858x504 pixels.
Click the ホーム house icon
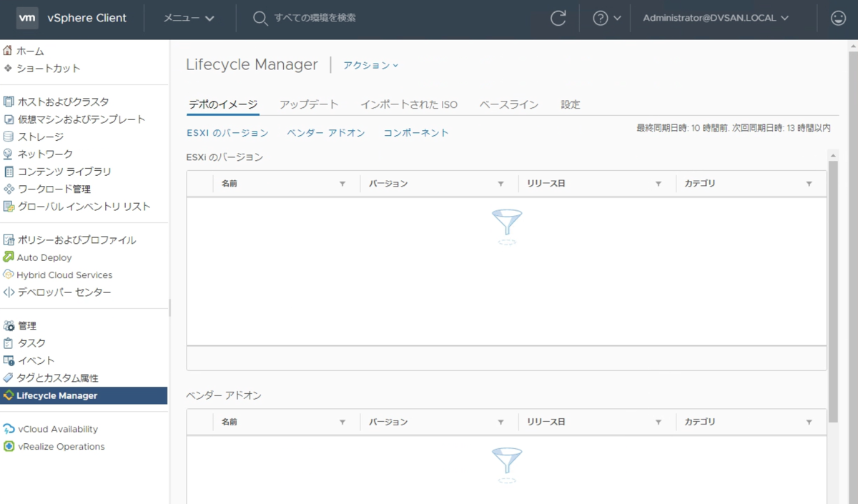(x=8, y=51)
